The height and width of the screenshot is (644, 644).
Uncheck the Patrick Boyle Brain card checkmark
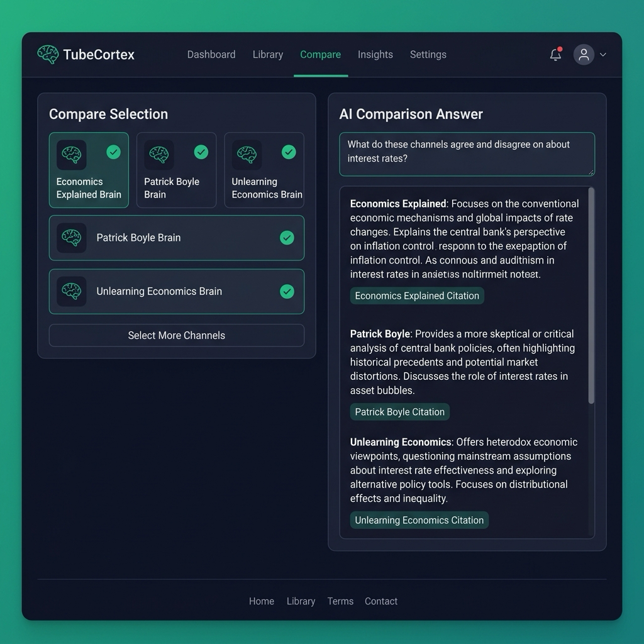point(201,152)
